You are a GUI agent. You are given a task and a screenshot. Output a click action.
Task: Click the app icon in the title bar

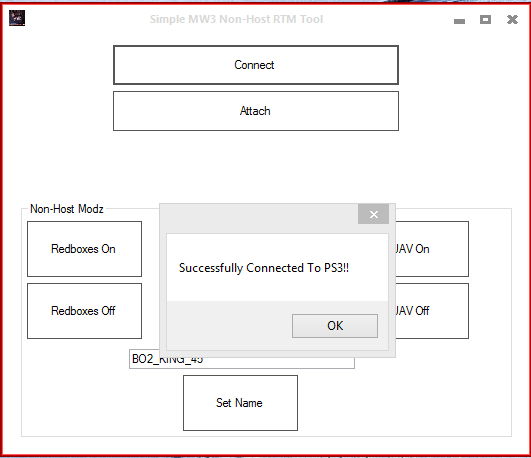[x=17, y=18]
